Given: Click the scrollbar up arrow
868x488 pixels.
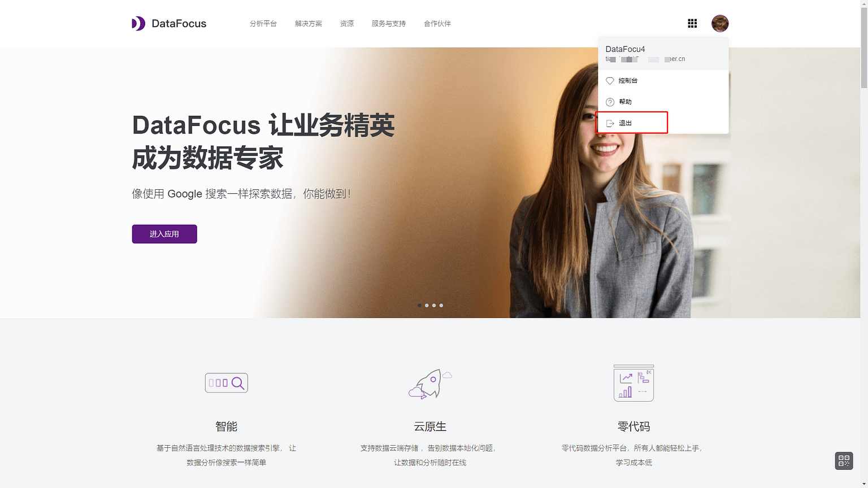Looking at the screenshot, I should (x=864, y=3).
